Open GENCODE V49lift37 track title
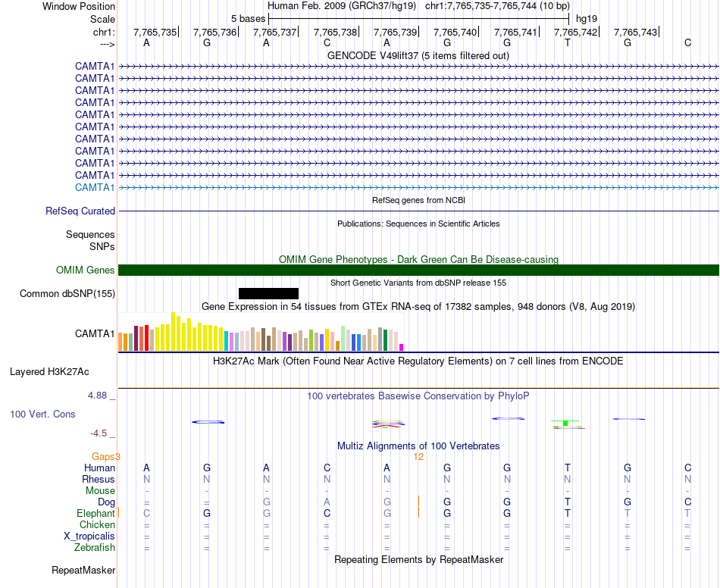This screenshot has height=588, width=720. pyautogui.click(x=418, y=55)
